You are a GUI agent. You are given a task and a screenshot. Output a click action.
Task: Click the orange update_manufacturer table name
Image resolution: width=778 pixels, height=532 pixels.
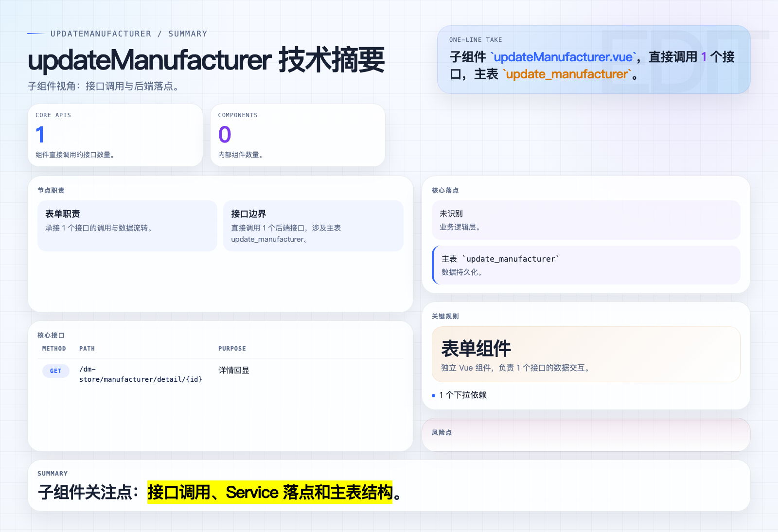pyautogui.click(x=567, y=74)
